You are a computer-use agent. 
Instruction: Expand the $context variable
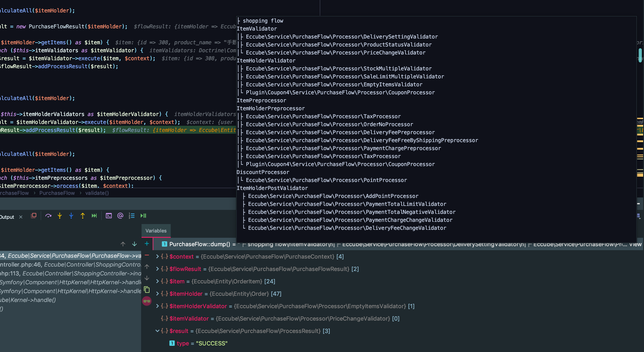coord(157,256)
